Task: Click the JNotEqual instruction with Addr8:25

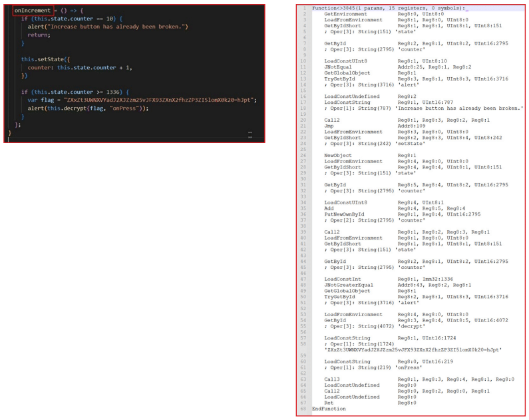Action: coord(398,67)
